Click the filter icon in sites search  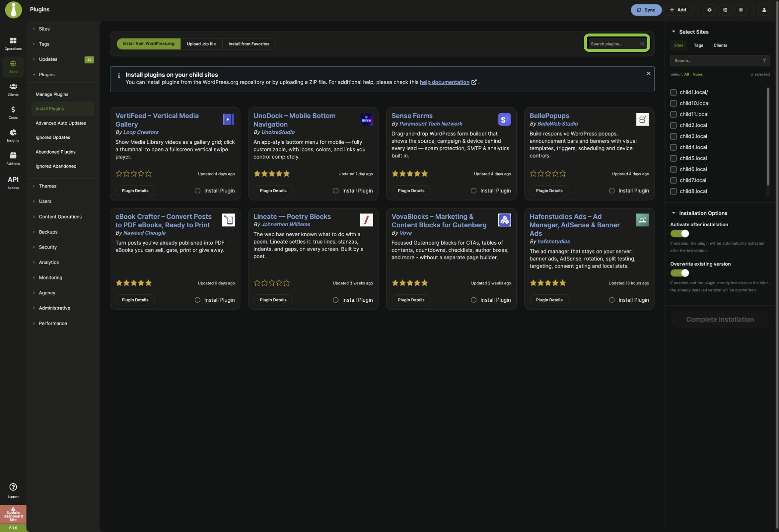(x=764, y=60)
